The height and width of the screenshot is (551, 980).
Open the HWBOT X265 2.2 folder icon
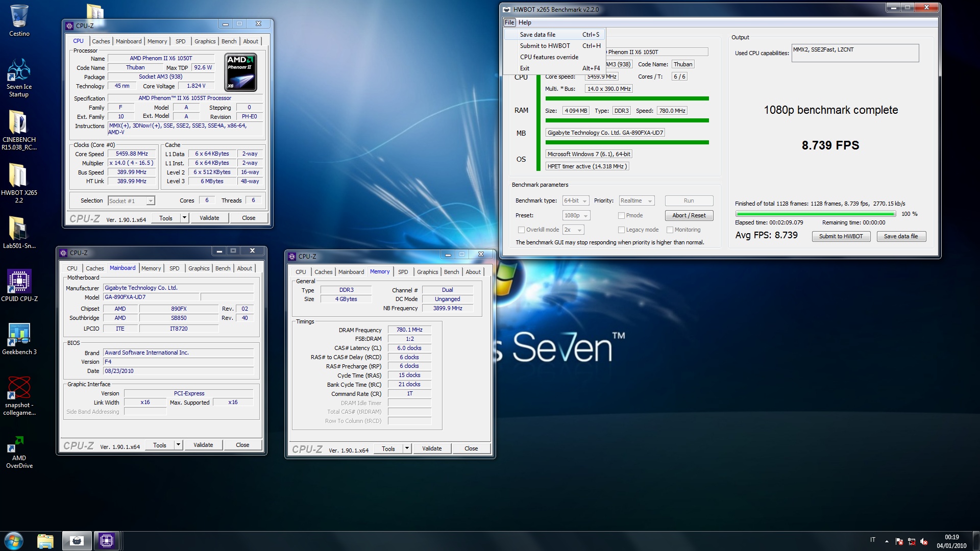click(19, 183)
